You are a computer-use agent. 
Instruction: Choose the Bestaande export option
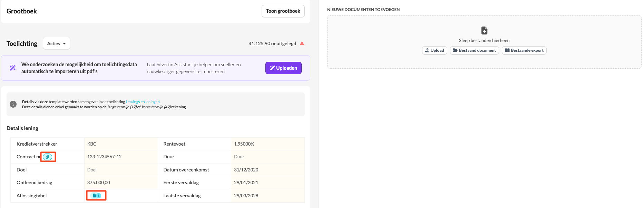tap(524, 50)
